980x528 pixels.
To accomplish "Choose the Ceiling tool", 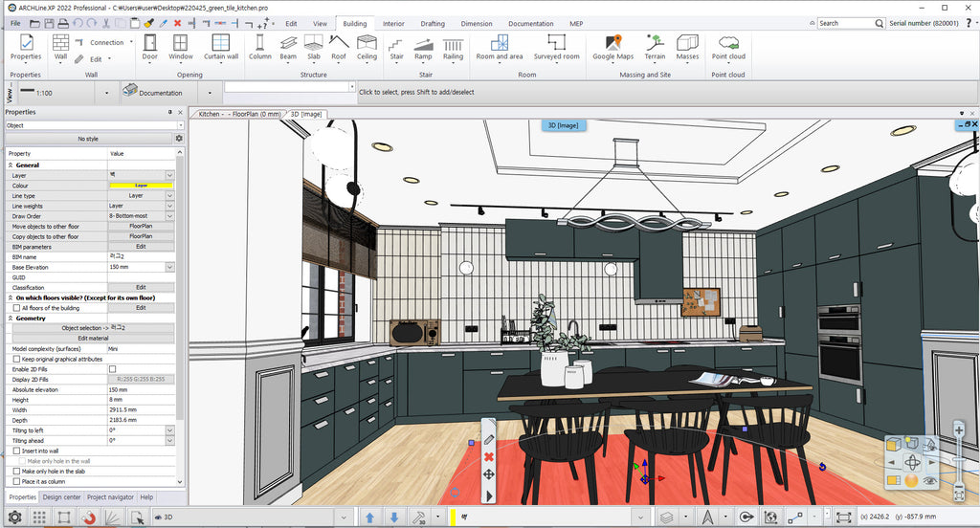I will click(x=367, y=48).
